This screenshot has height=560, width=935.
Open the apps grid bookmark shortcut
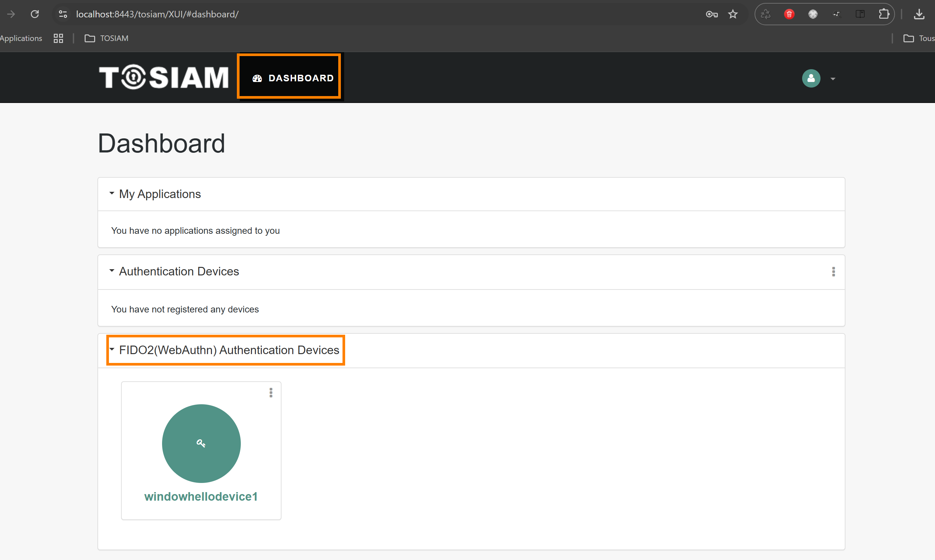tap(58, 38)
